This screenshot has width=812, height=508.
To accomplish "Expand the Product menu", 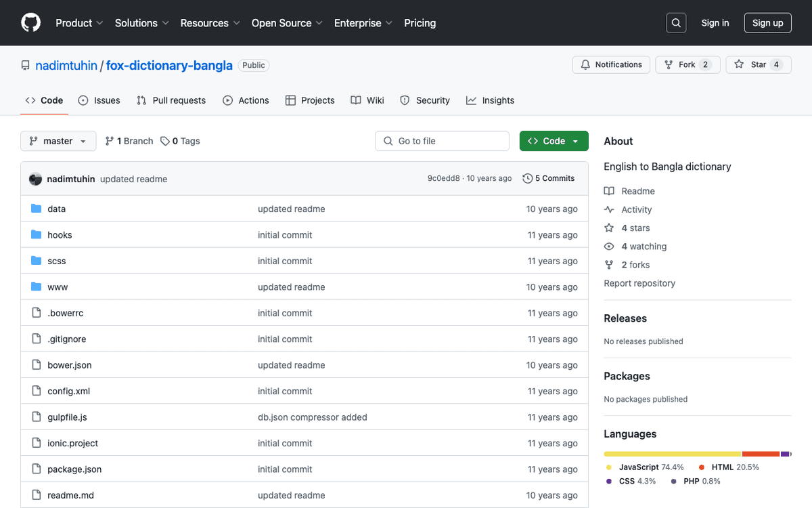I will click(x=79, y=23).
